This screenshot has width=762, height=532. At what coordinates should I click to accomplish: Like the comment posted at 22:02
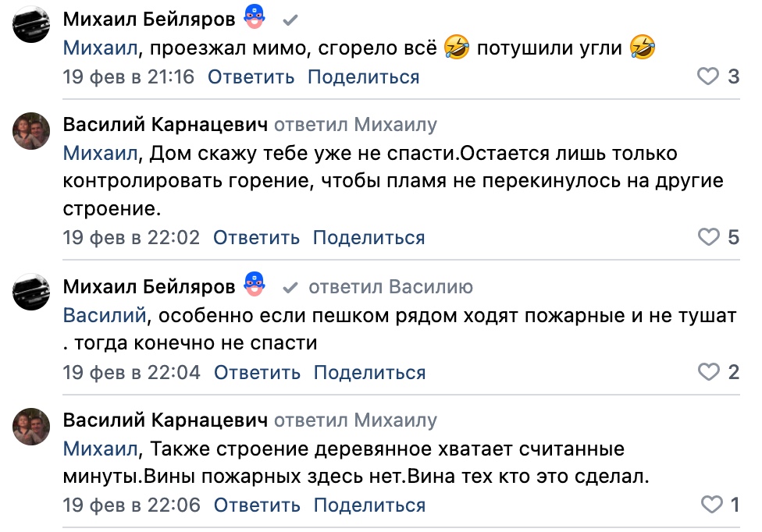click(x=707, y=237)
